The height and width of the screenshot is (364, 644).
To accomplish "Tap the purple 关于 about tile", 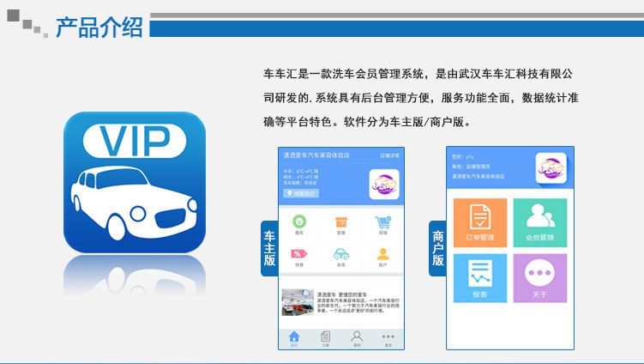I will [540, 277].
